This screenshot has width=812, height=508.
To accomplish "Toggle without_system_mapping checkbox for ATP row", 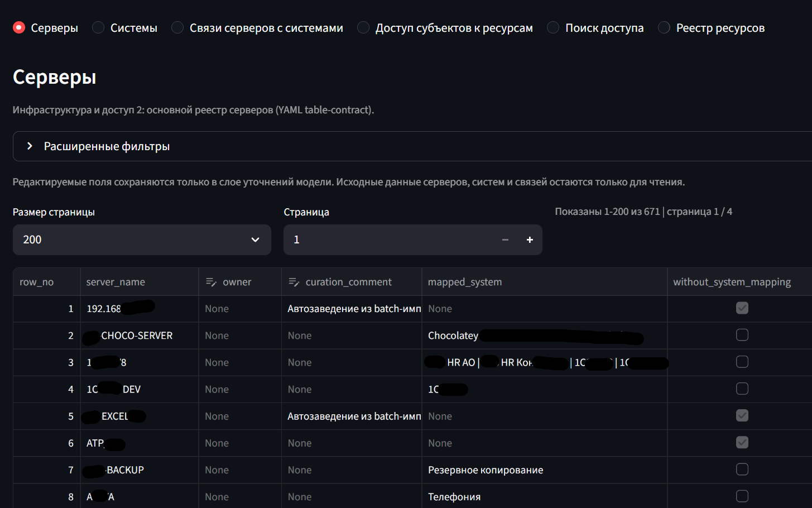I will [x=742, y=442].
